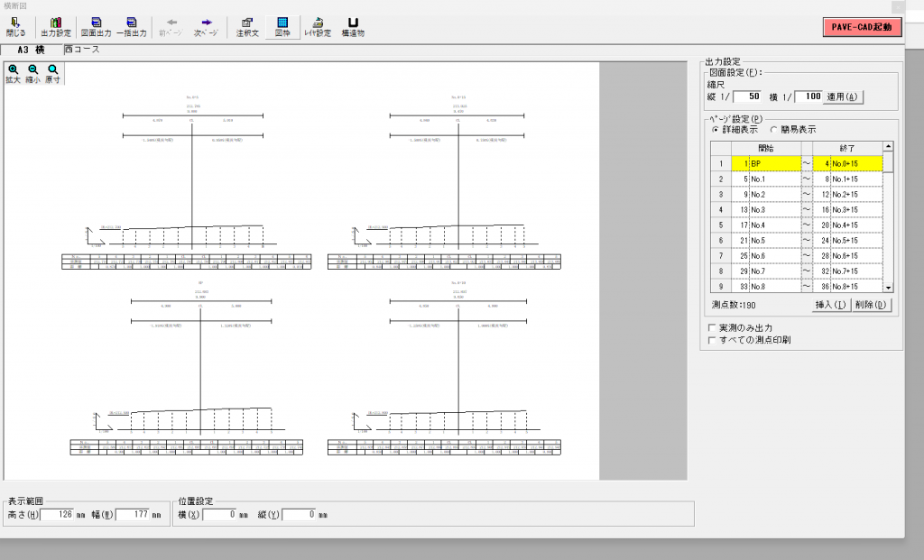Image resolution: width=924 pixels, height=560 pixels.
Task: Click the 終了 end column header
Action: pos(847,149)
